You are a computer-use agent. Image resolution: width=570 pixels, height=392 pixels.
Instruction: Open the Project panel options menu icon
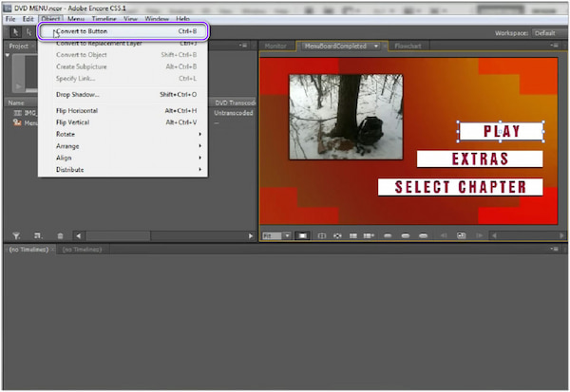point(243,46)
